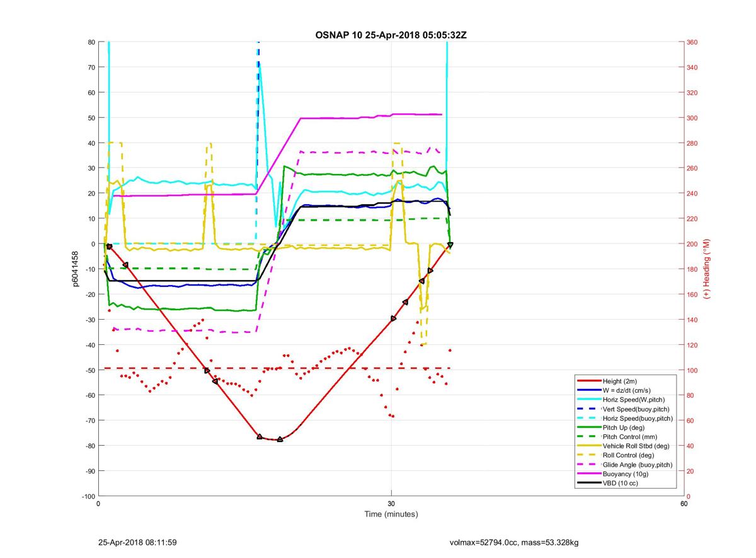Click the plot title OSNAP 10 25-Apr-2018 05:05:32Z
The image size is (756, 558).
point(391,35)
